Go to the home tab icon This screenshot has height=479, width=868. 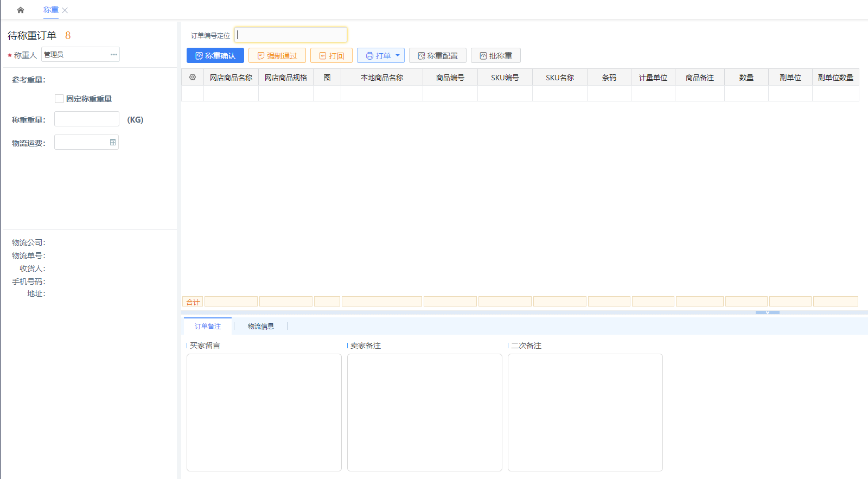click(x=21, y=10)
